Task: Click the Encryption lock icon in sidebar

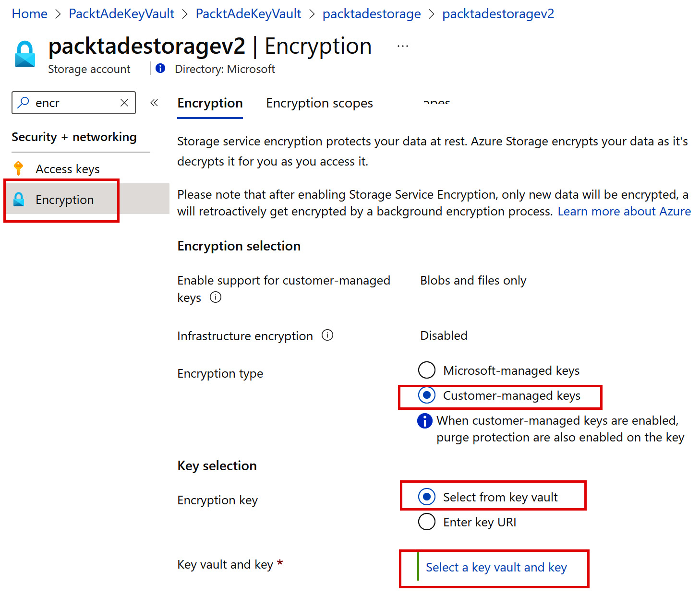Action: 19,200
